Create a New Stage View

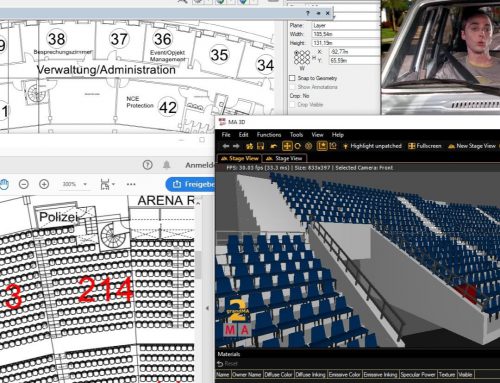tap(472, 146)
